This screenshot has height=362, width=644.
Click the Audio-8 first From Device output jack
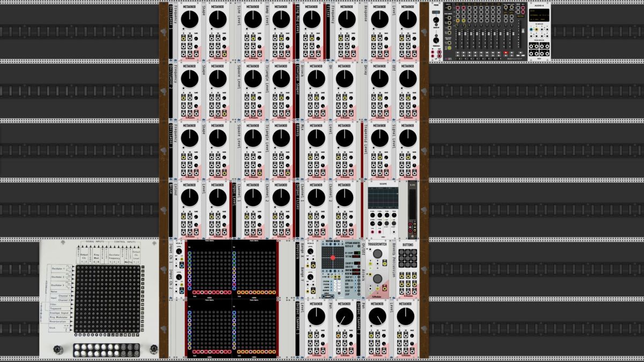point(531,47)
